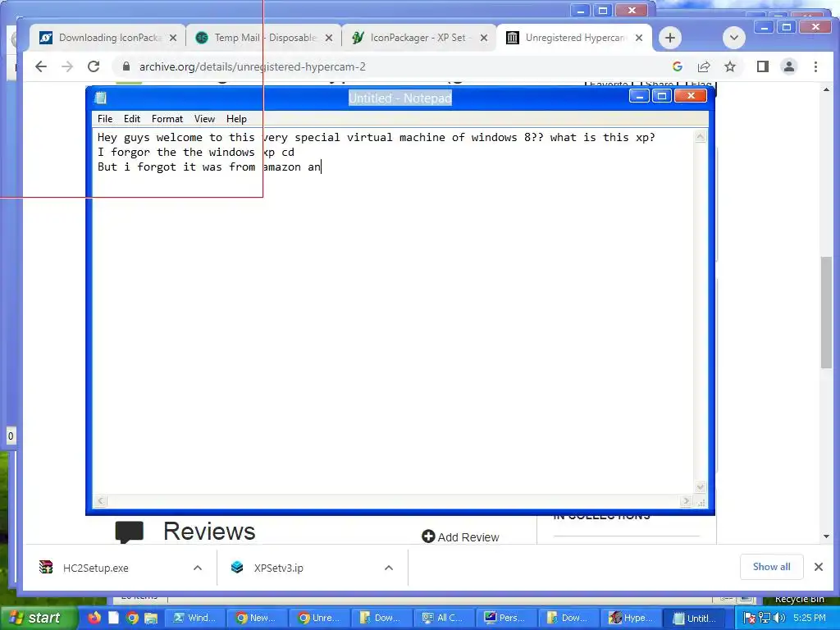The width and height of the screenshot is (840, 630).
Task: Expand HC2Setup.exe download options
Action: (x=198, y=568)
